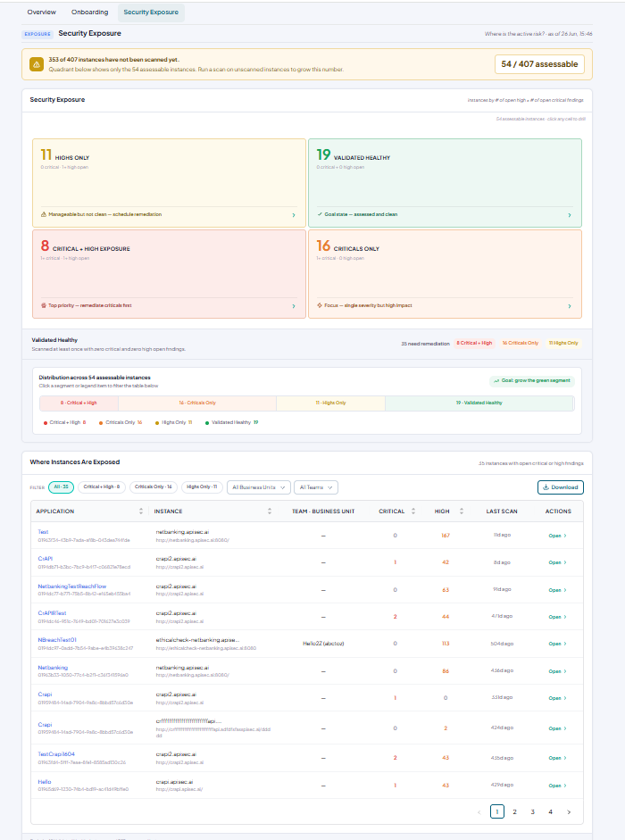Open the Hello application link
Screen dimensions: 625x840
(x=45, y=782)
